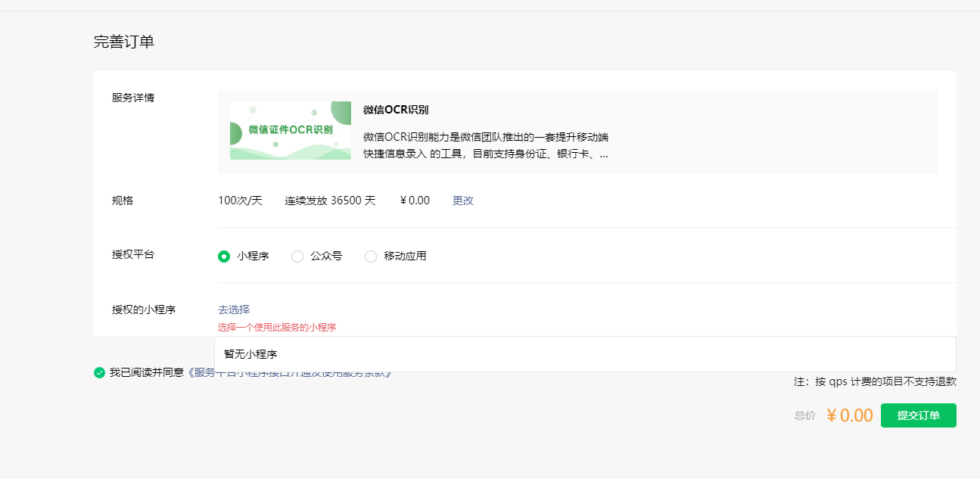980x479 pixels.
Task: Click the 暂无小程序 dropdown entry
Action: click(585, 354)
